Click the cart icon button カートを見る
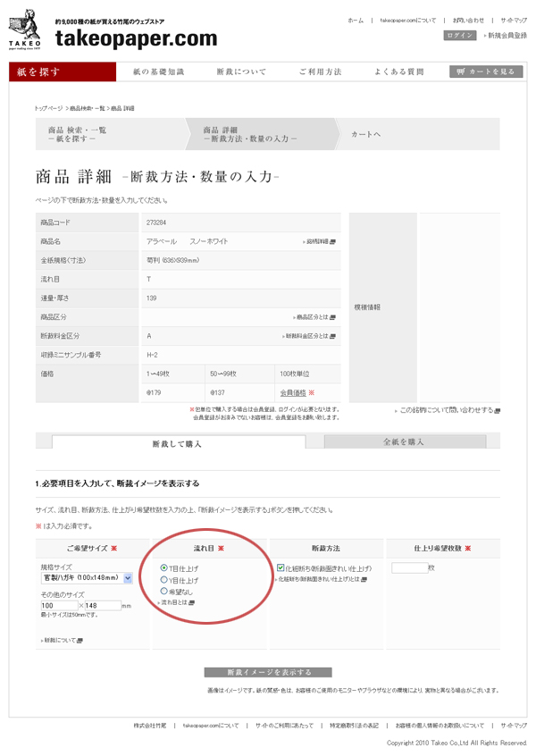Image resolution: width=536 pixels, height=756 pixels. click(x=486, y=71)
